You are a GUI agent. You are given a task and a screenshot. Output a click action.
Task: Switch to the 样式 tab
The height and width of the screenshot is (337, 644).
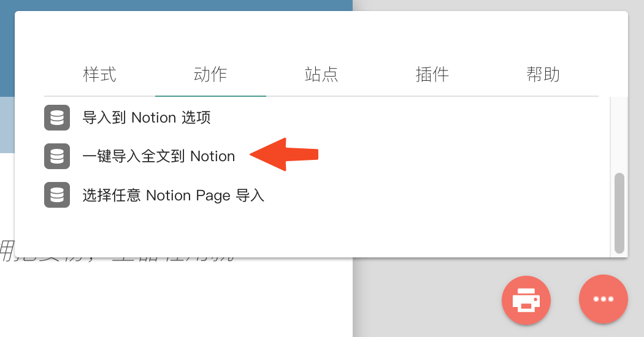[x=99, y=75]
